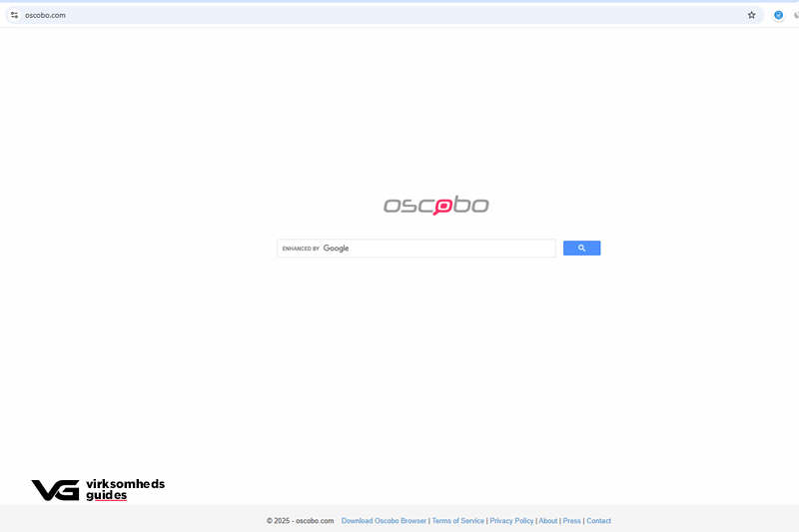The width and height of the screenshot is (799, 532).
Task: Click the partially visible icon at toolbar's far right
Action: 795,15
